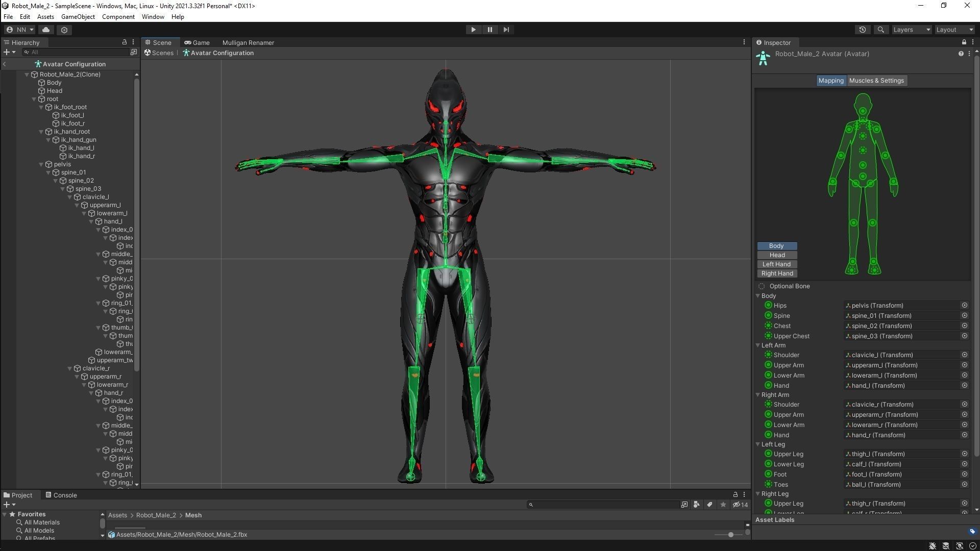Click the head bone circle on avatar diagram
This screenshot has height=551, width=980.
point(863,111)
